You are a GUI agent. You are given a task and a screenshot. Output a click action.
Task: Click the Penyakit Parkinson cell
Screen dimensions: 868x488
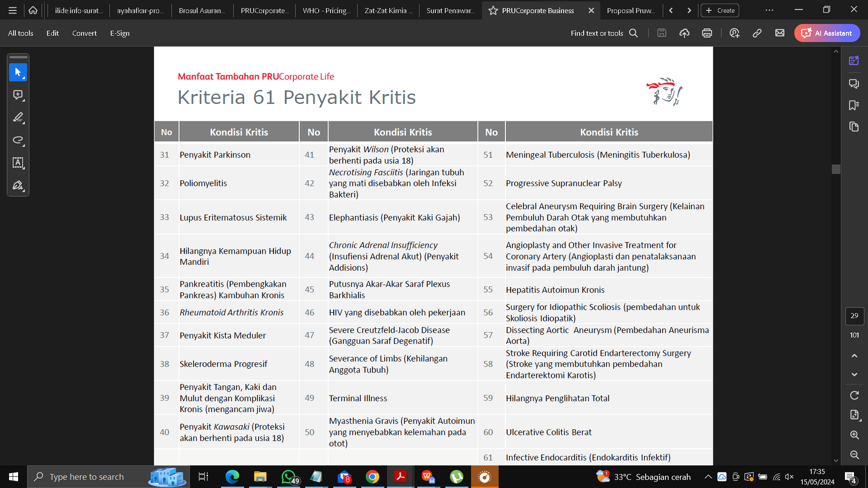point(239,155)
